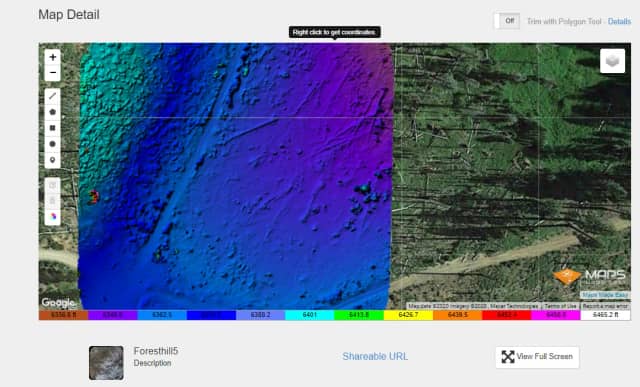Click the edit layers tool
The height and width of the screenshot is (387, 640).
pyautogui.click(x=53, y=185)
